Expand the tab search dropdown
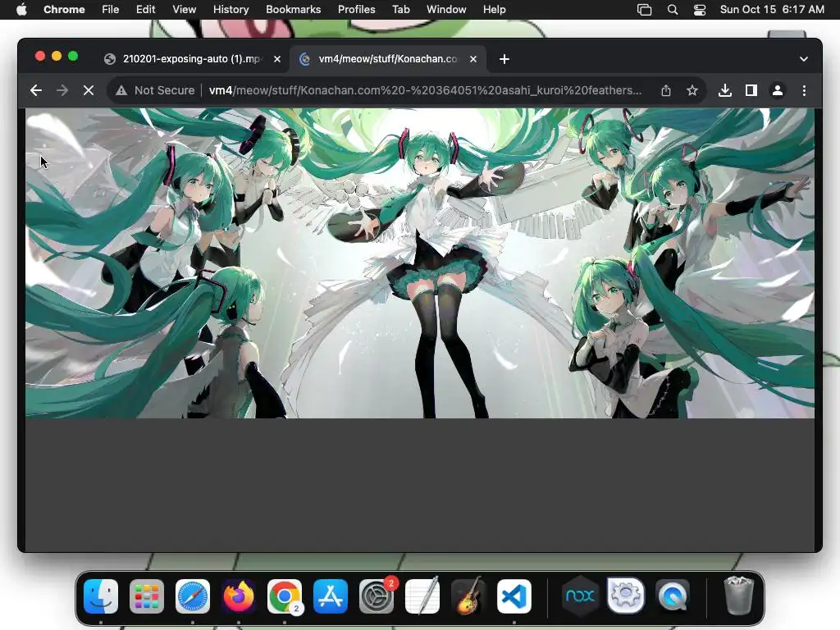This screenshot has height=630, width=840. [x=804, y=59]
